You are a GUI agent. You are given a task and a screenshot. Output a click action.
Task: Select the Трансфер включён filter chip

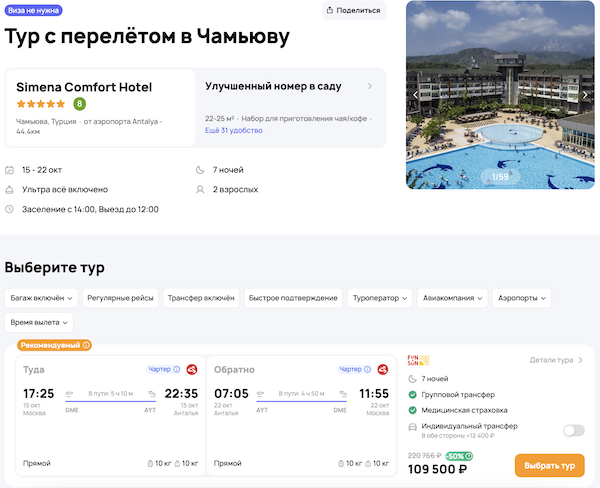199,297
